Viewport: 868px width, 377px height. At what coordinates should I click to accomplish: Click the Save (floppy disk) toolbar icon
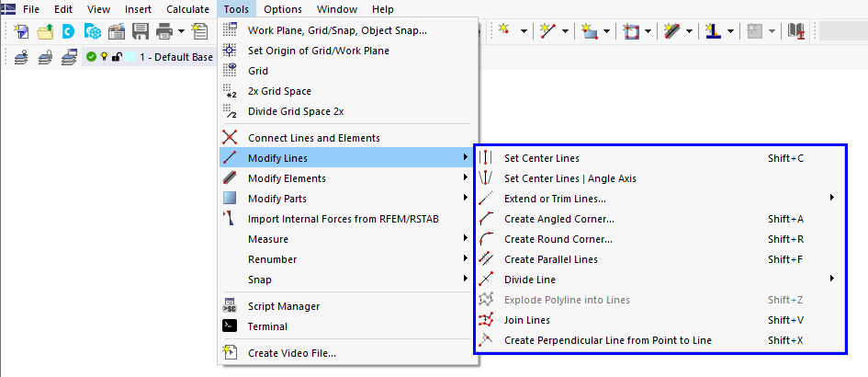(x=141, y=30)
